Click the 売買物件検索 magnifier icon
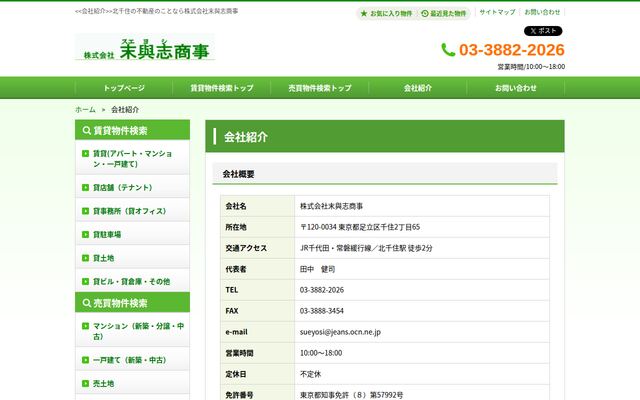Image resolution: width=640 pixels, height=400 pixels. (87, 303)
